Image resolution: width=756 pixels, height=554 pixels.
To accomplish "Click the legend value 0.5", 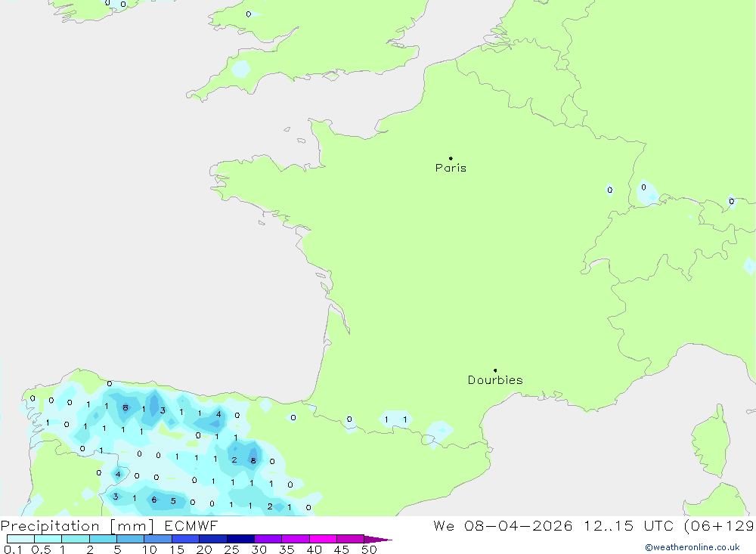I will coord(41,549).
